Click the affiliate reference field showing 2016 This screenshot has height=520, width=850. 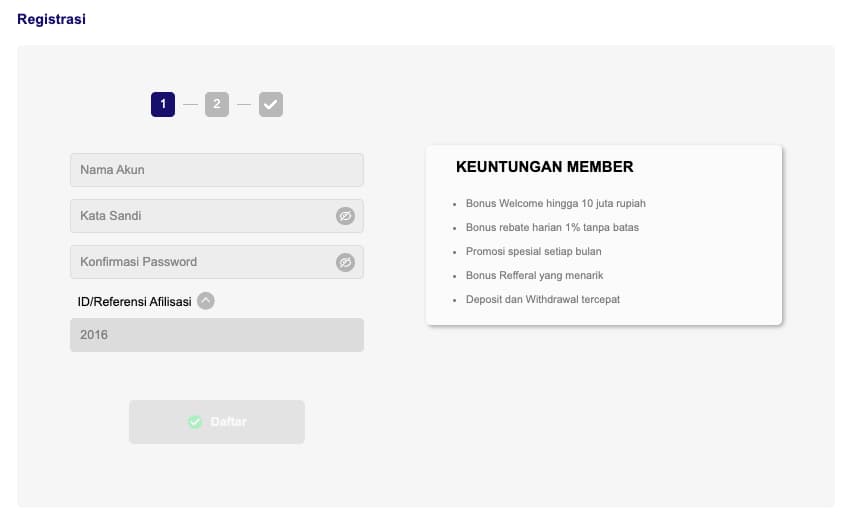(216, 335)
